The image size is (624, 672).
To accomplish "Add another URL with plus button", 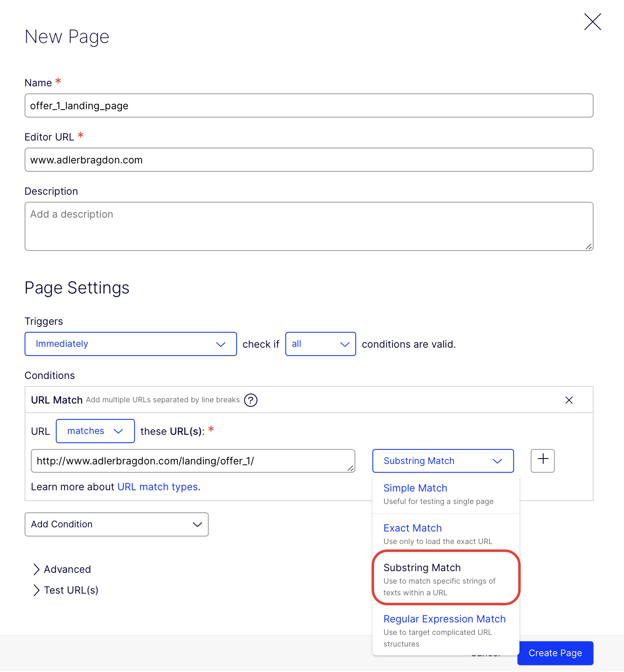I will (x=543, y=461).
